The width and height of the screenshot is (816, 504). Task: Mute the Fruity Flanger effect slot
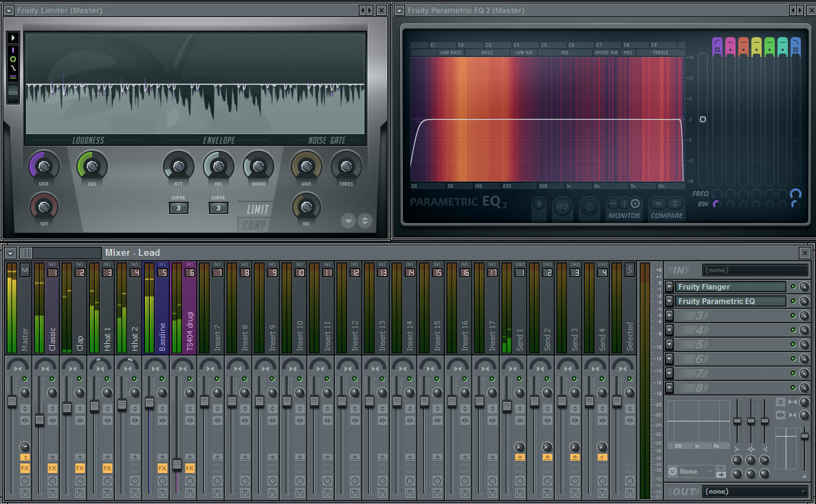click(x=793, y=287)
